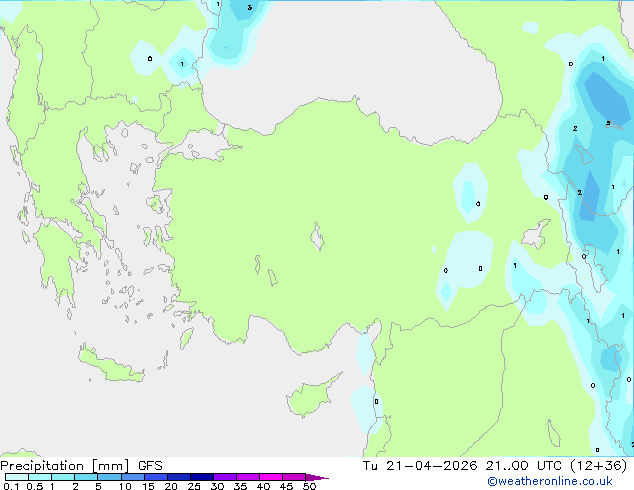This screenshot has height=490, width=634.
Task: Click the 25–30 mm legend swatch
Action: [201, 477]
